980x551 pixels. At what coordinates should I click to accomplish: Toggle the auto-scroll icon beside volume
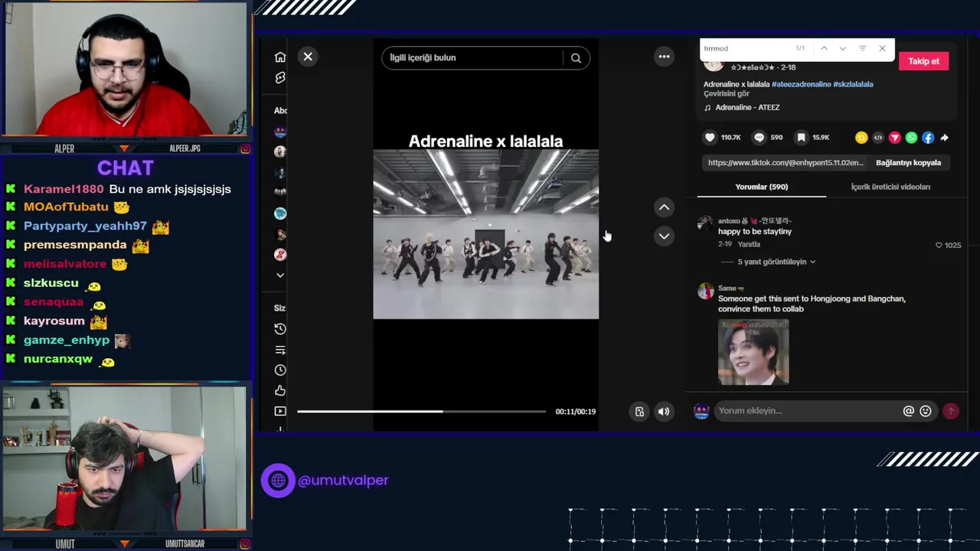(639, 412)
